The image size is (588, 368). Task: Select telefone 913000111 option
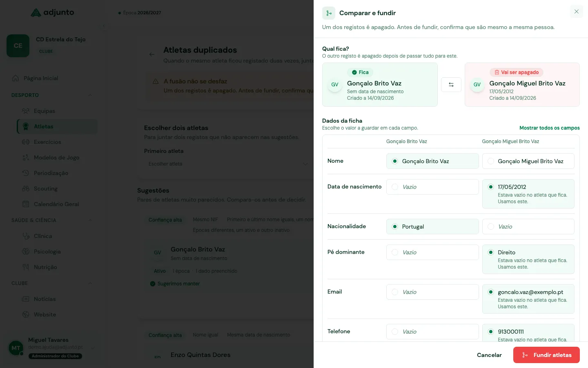tap(528, 333)
